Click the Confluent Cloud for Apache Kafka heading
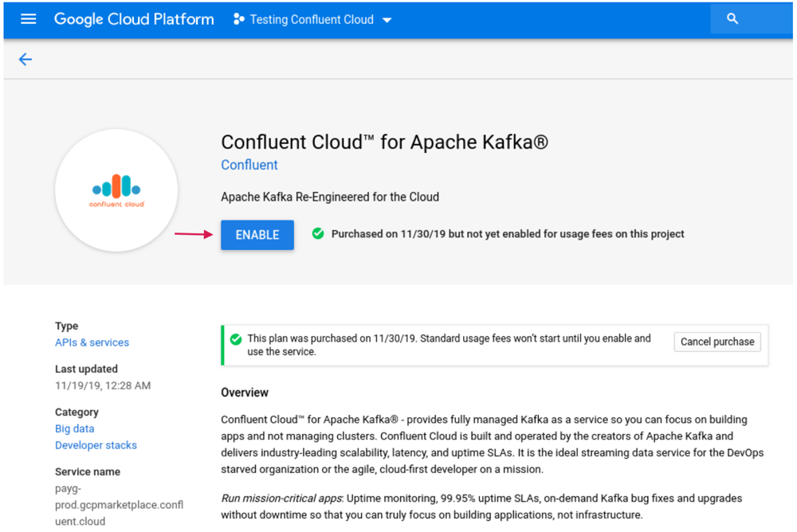This screenshot has height=532, width=797. click(x=385, y=143)
